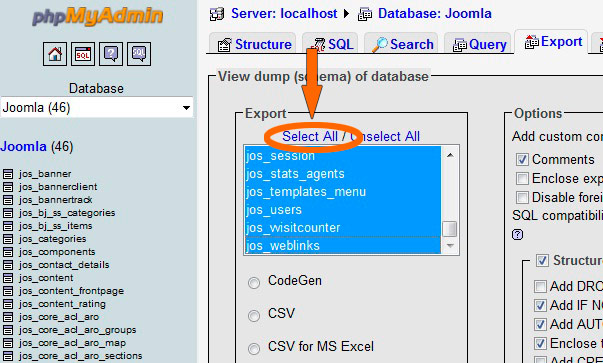This screenshot has height=363, width=603.
Task: Click table icon beside jos_core_acl_aro_groups
Action: tap(8, 330)
